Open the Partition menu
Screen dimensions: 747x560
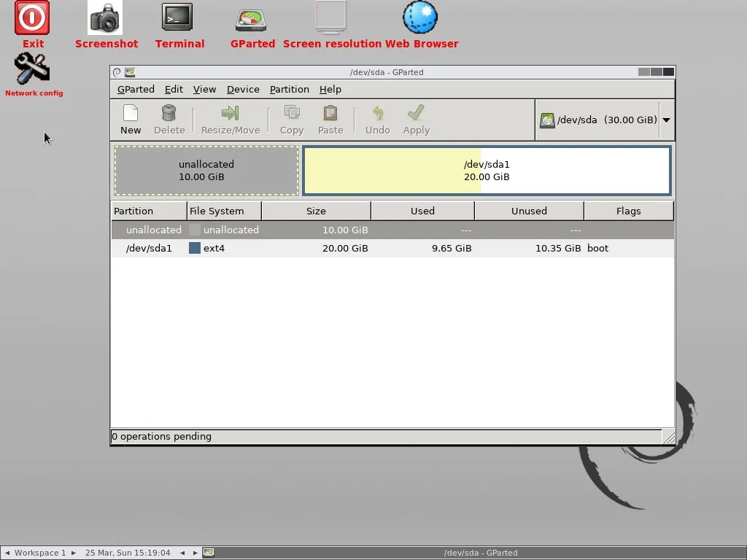tap(289, 89)
